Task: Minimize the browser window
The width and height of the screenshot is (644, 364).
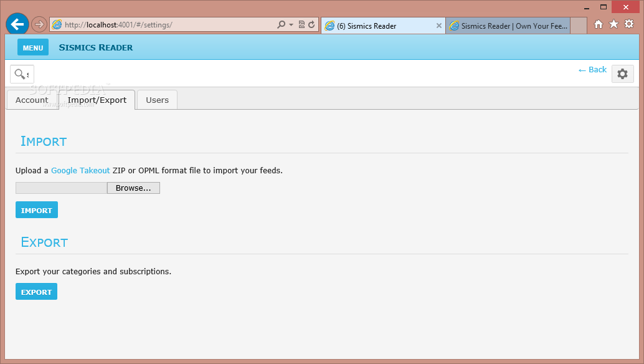Action: [x=587, y=7]
